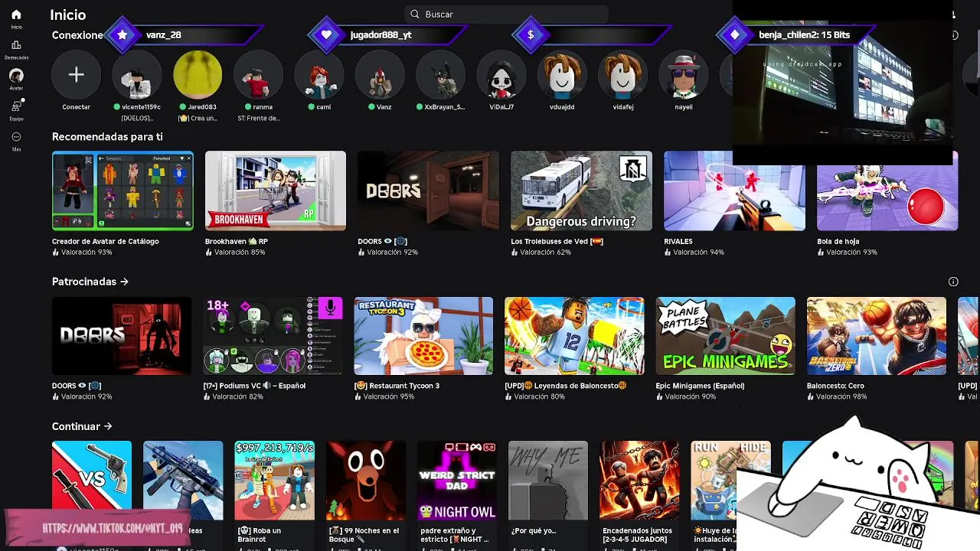This screenshot has height=551, width=980.
Task: Click the diamond badge beside benja_chilen2
Action: [x=735, y=35]
